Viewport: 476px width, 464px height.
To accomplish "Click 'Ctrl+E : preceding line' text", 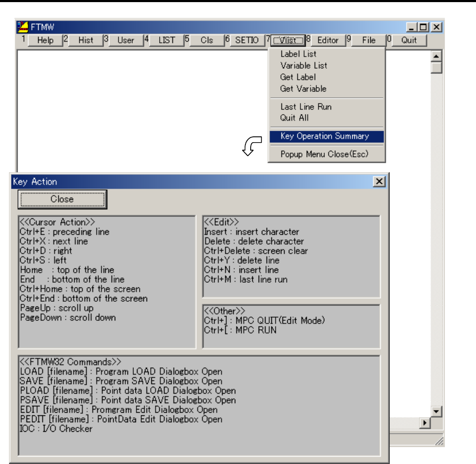I will 65,231.
